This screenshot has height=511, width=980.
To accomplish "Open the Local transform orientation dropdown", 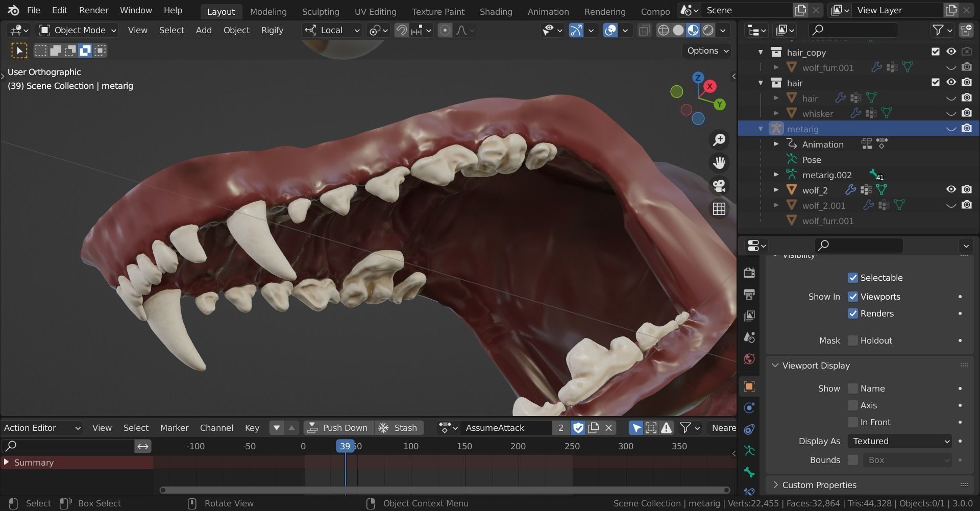I will click(x=332, y=31).
